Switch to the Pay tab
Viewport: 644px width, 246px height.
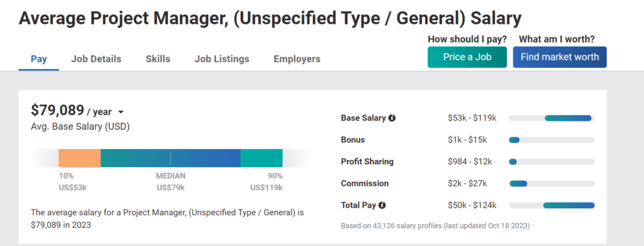coord(39,59)
